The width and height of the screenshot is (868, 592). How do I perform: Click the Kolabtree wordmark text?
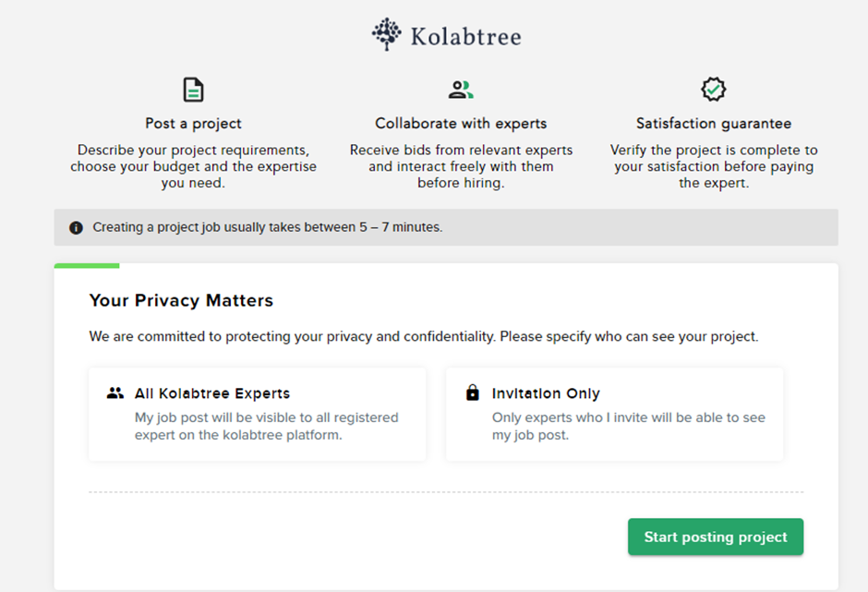pos(465,37)
